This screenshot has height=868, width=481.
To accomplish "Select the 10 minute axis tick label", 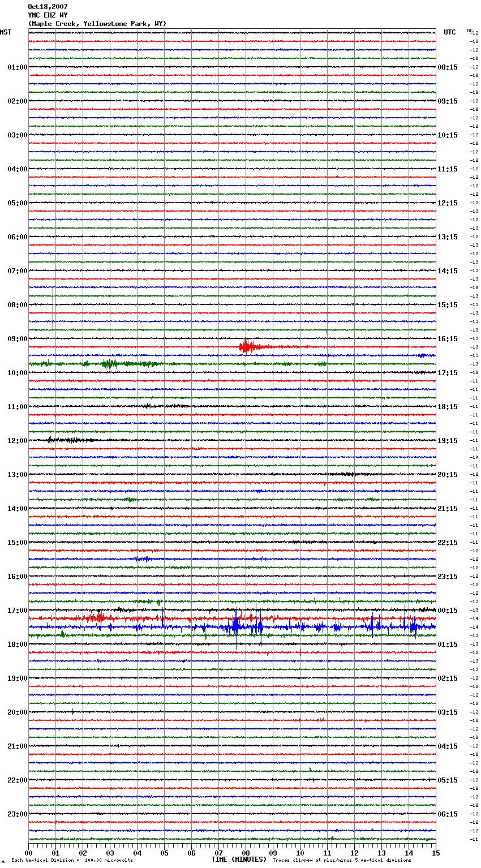I will click(x=300, y=853).
